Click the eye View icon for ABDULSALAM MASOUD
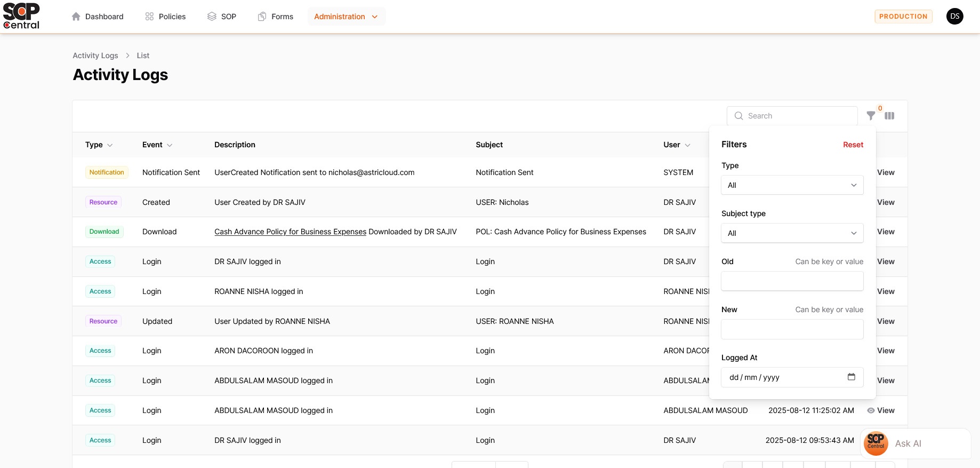This screenshot has width=980, height=468. point(871,410)
